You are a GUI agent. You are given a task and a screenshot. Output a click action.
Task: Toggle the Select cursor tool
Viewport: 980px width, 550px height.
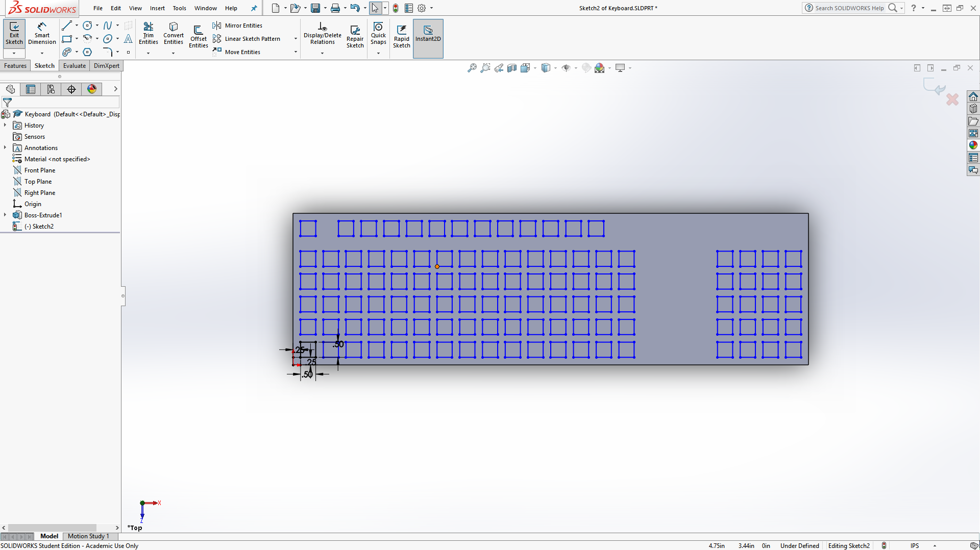[x=375, y=8]
